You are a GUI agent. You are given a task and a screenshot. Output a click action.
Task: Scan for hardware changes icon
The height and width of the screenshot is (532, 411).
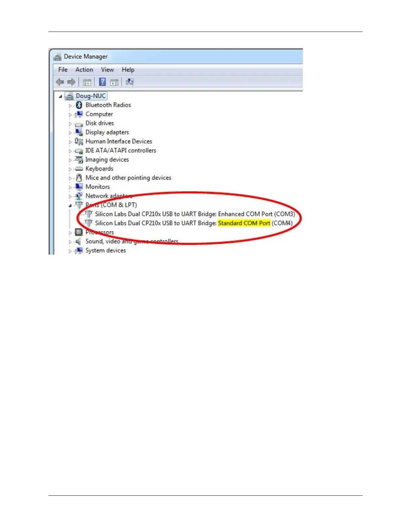click(130, 82)
